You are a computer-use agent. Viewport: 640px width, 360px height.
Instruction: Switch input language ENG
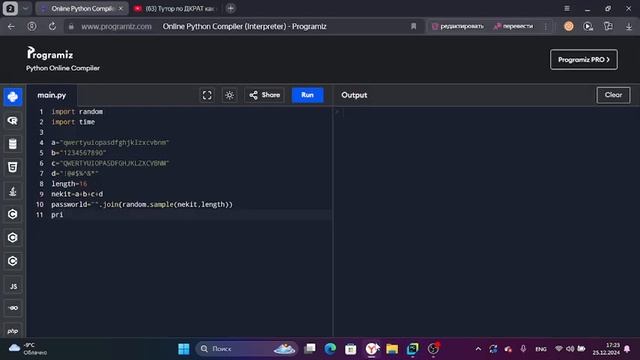[541, 349]
